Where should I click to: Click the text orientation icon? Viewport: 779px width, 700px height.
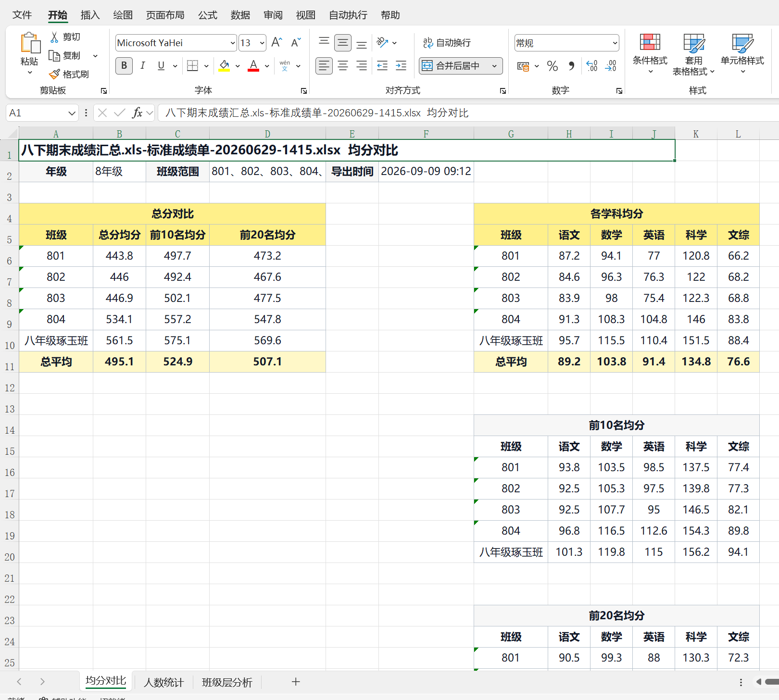tap(382, 42)
